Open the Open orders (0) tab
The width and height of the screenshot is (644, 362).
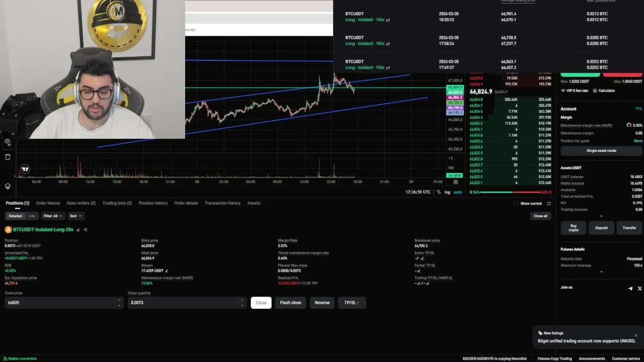81,203
